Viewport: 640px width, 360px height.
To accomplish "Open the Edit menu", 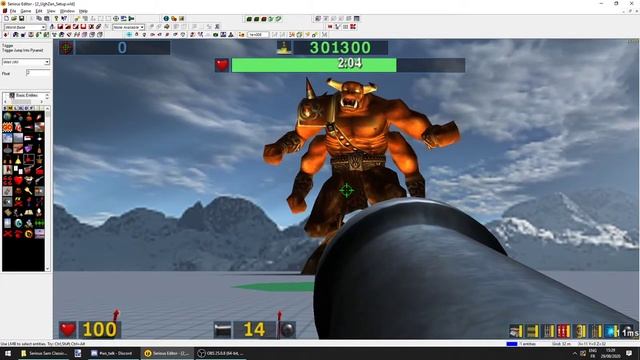I will tap(39, 11).
